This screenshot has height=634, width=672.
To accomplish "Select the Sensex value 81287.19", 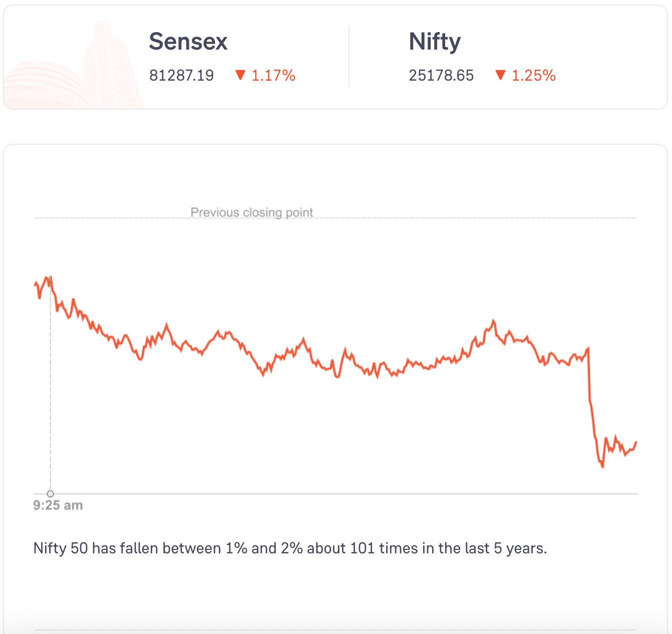I will click(x=181, y=76).
